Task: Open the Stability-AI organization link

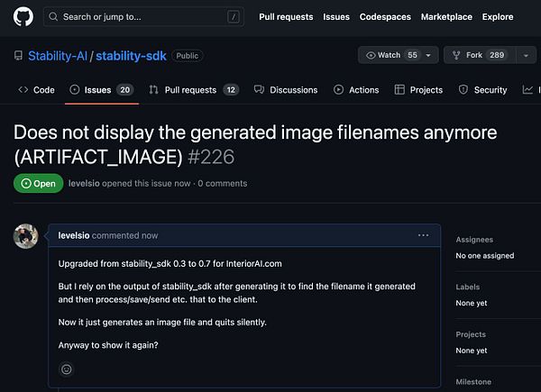Action: click(58, 56)
